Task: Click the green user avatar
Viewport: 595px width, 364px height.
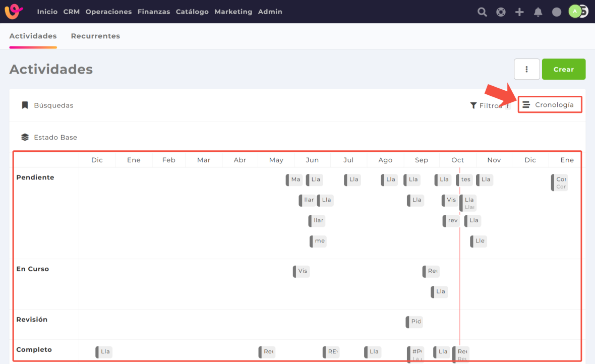Action: (x=575, y=12)
